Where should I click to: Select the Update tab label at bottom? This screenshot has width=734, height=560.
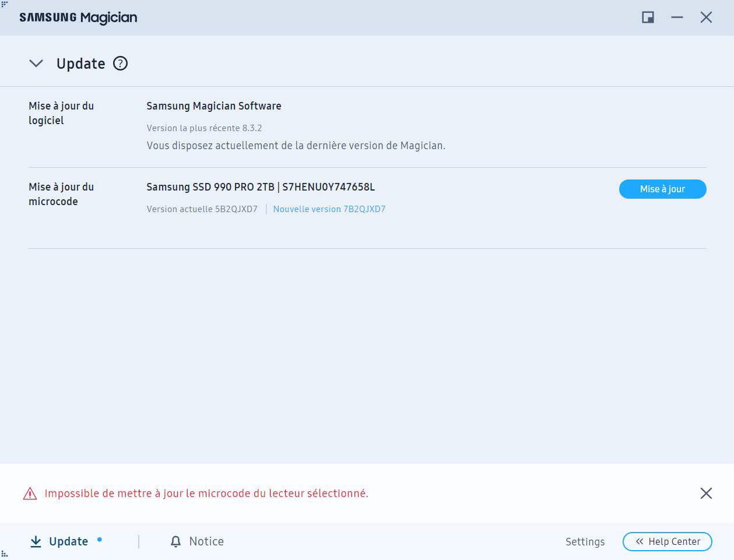tap(68, 541)
